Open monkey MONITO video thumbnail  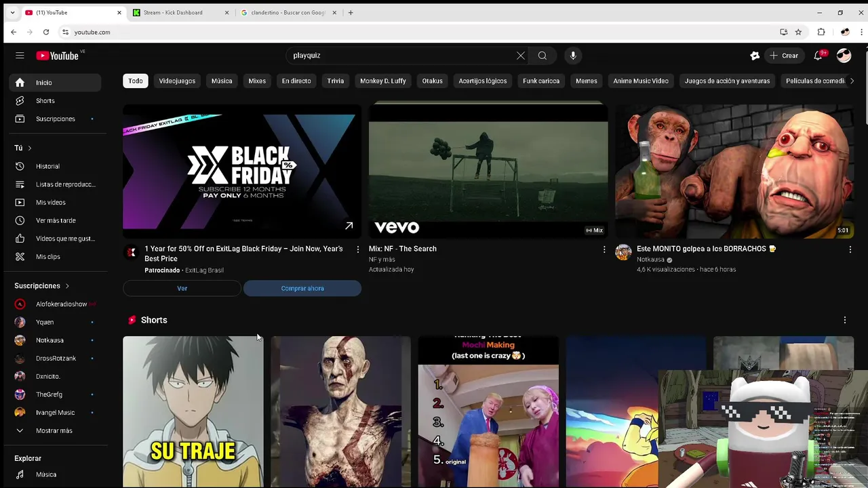coord(734,171)
